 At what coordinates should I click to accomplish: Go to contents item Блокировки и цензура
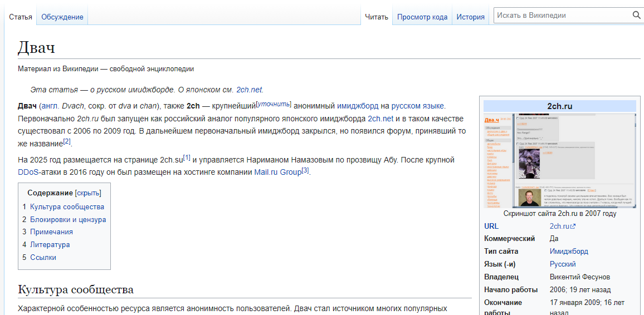[68, 219]
